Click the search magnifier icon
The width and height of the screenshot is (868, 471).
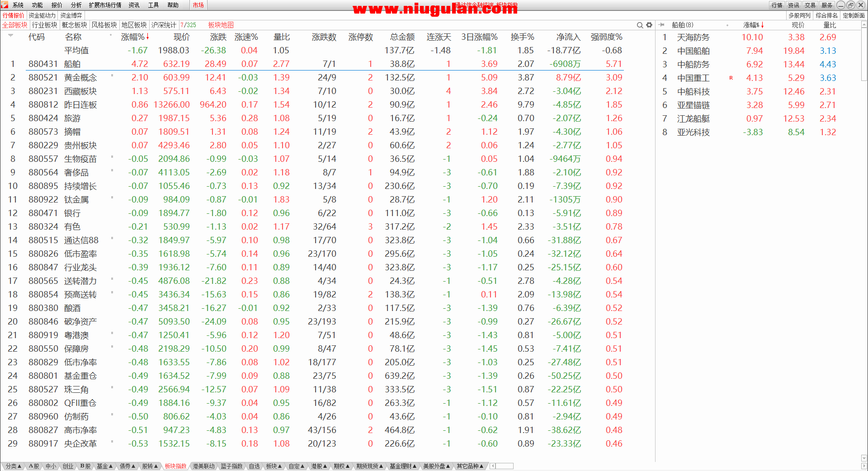[640, 25]
